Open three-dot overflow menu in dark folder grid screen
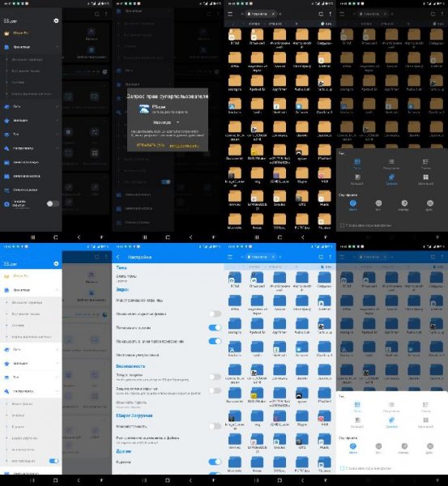This screenshot has width=448, height=486. (x=331, y=14)
